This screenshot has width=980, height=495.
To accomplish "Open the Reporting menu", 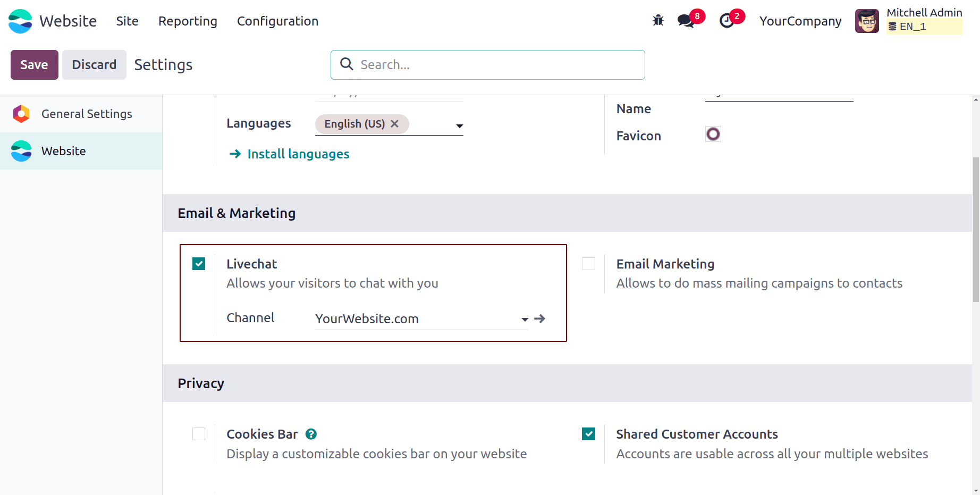I will tap(187, 21).
